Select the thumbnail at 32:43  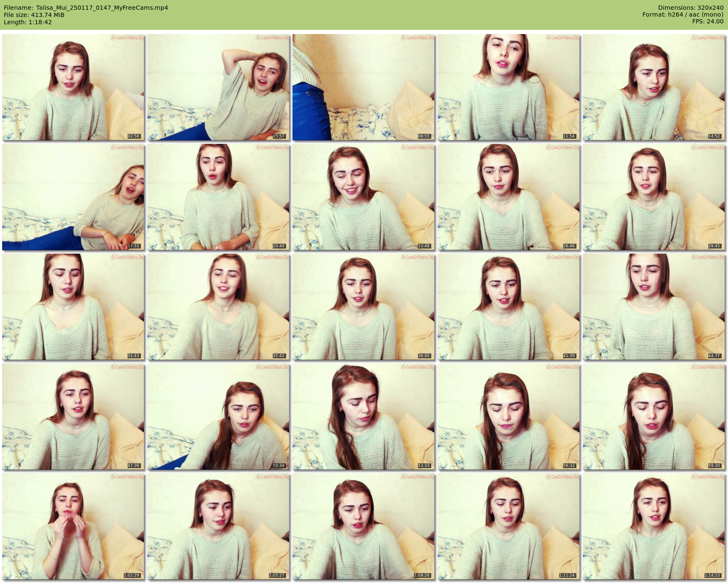tap(73, 307)
